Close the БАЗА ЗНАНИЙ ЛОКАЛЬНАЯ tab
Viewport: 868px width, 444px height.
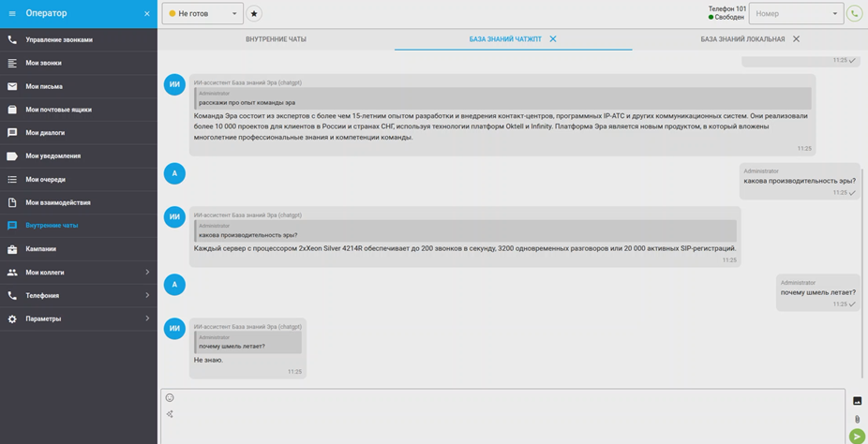[796, 38]
